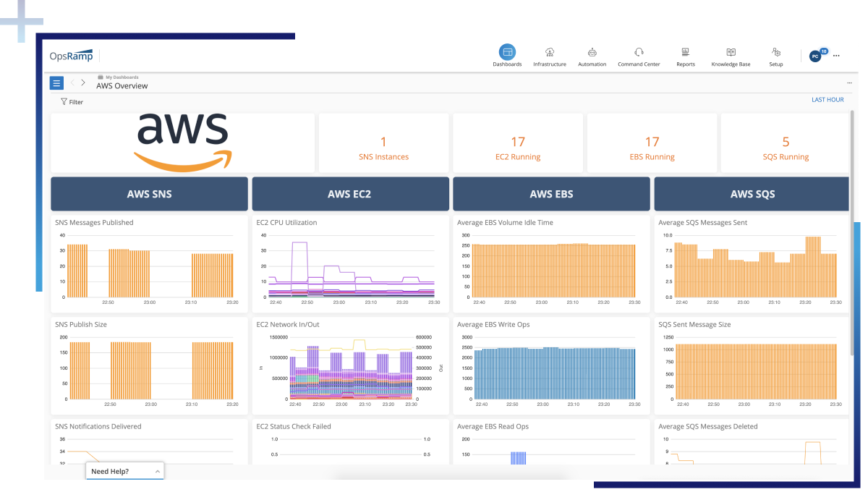Open the dashboard options ellipsis above LAST HOUR
868x500 pixels.
point(849,83)
